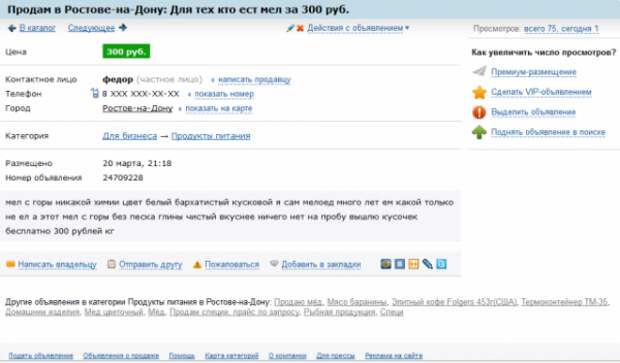Show the seller's phone number
The width and height of the screenshot is (620, 363).
click(224, 94)
